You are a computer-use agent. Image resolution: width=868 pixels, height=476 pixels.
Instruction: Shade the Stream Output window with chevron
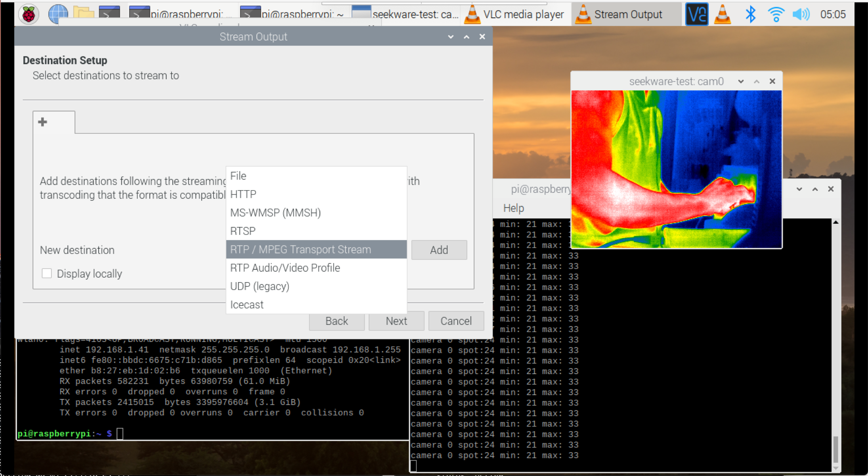tap(451, 36)
